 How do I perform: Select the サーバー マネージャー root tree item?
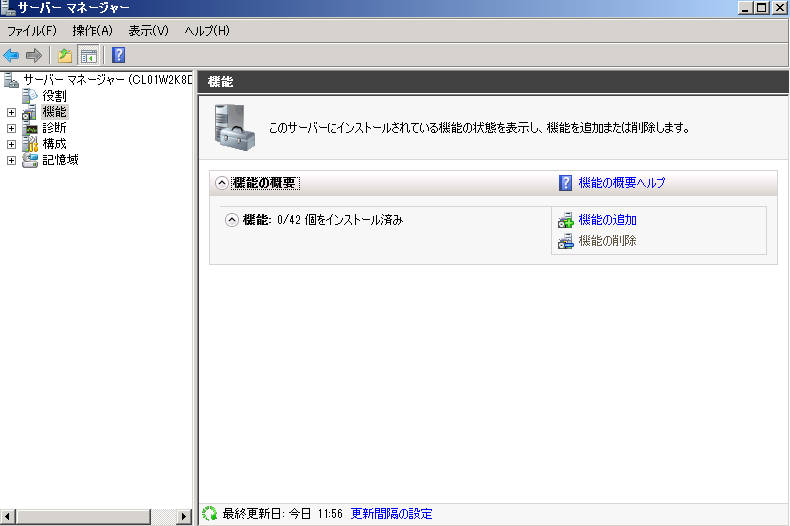pos(107,80)
